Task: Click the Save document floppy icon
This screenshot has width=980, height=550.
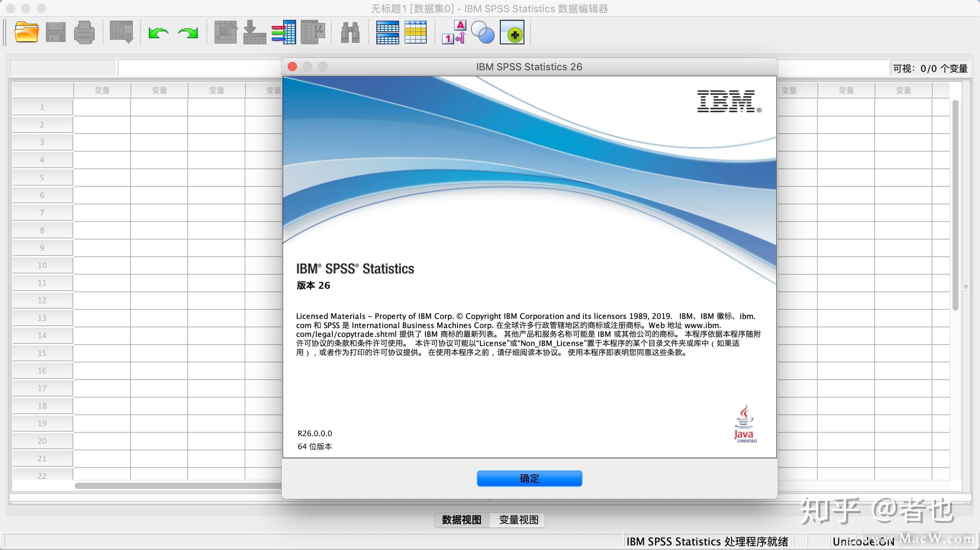Action: coord(56,32)
